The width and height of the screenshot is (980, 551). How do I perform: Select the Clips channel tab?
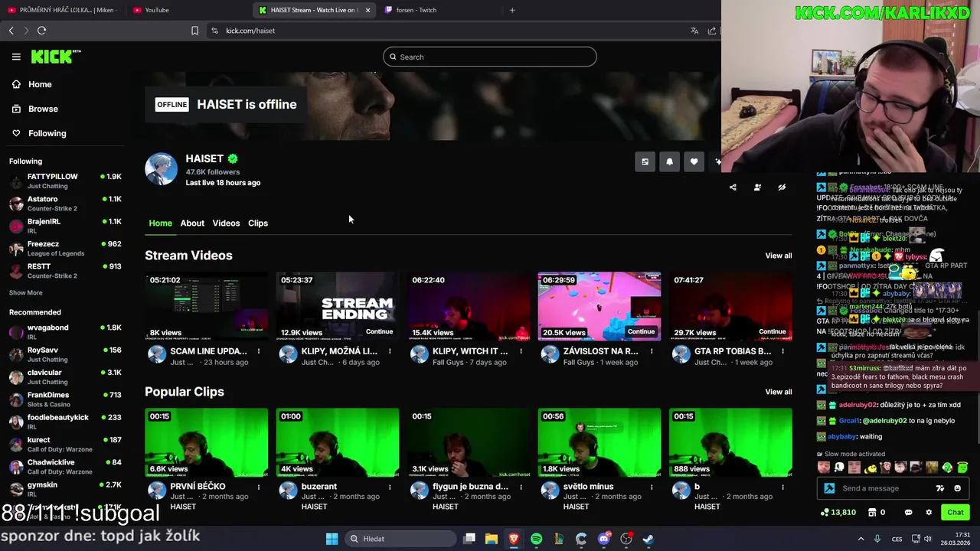258,223
